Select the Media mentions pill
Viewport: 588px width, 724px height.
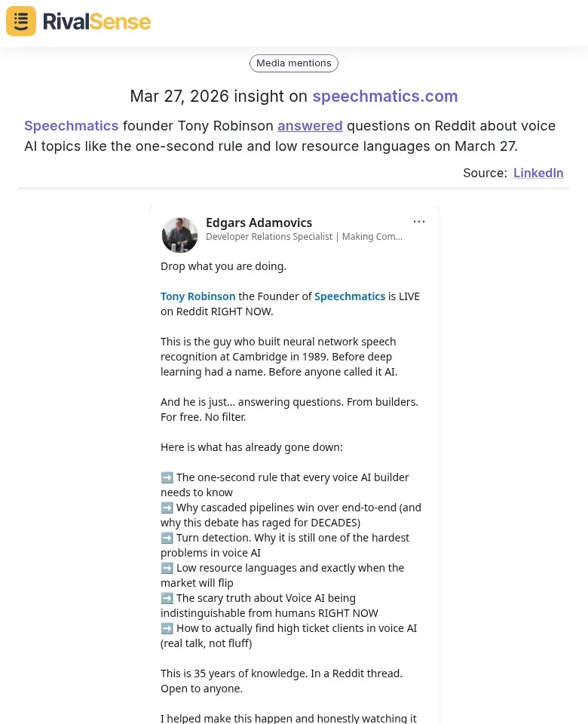(x=293, y=63)
